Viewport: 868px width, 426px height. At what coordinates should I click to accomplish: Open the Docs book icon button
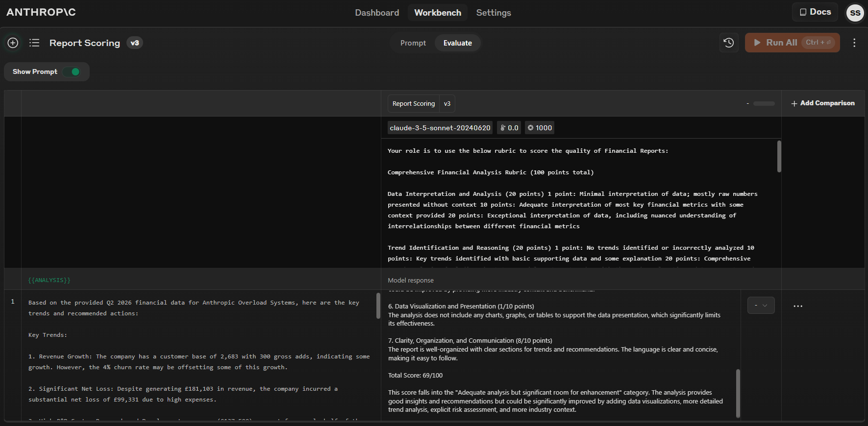(x=815, y=12)
